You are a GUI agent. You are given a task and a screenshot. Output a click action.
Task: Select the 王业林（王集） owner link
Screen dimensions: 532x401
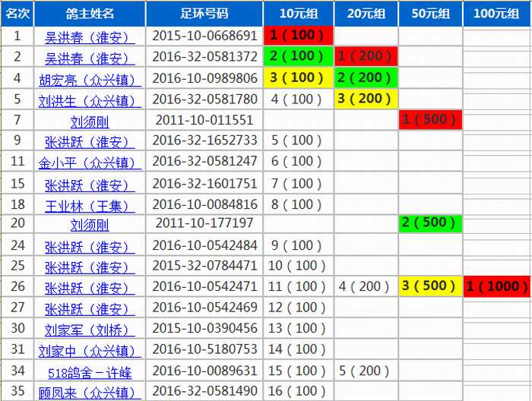pos(90,205)
